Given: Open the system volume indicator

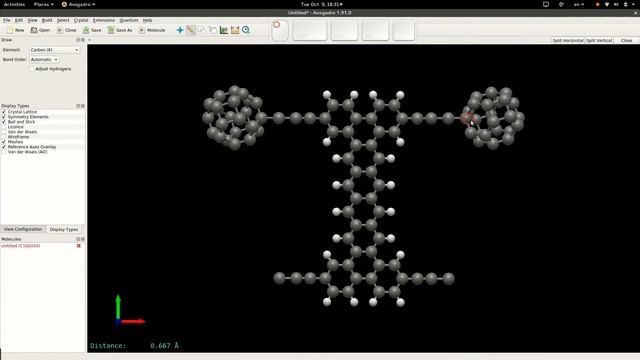Looking at the screenshot, I should pyautogui.click(x=616, y=4).
